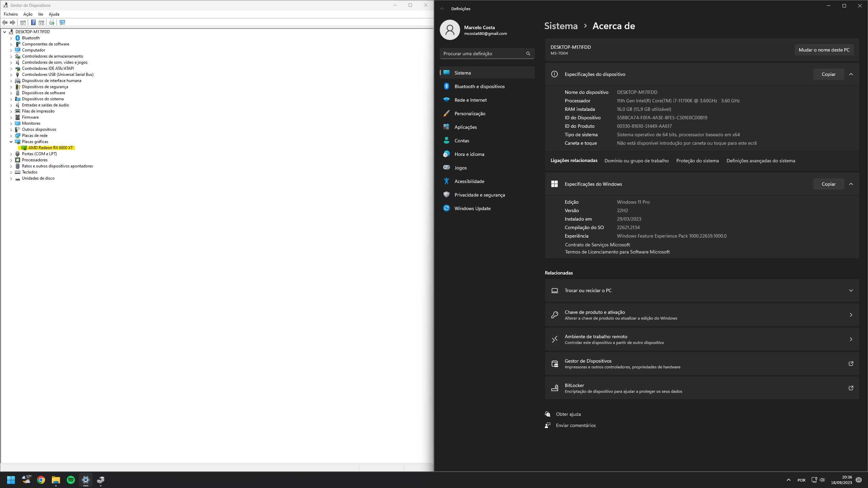Open Jogos settings
This screenshot has height=488, width=868.
(487, 168)
